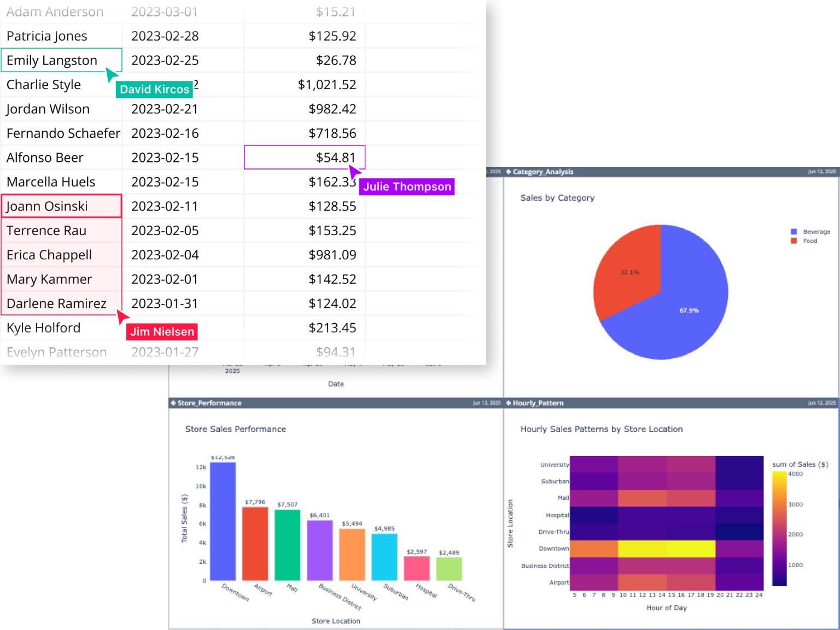The width and height of the screenshot is (840, 630).
Task: Click the Jim Nielsen name tag
Action: point(161,331)
